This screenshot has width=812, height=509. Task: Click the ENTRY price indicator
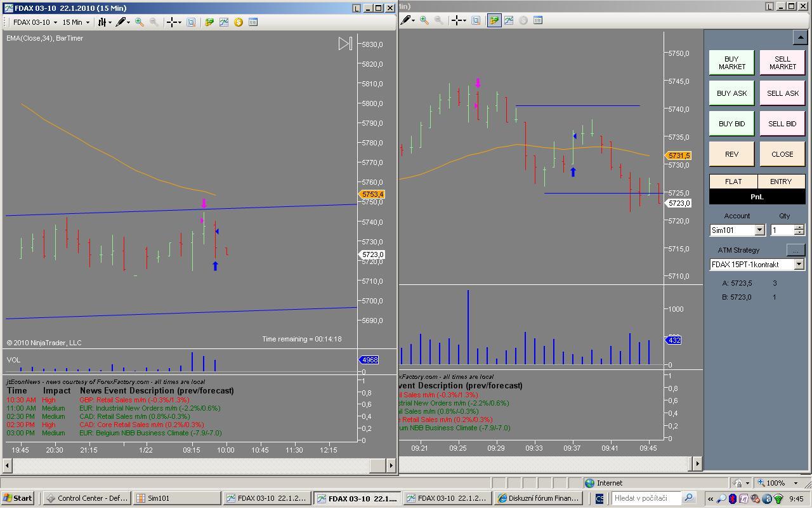(x=782, y=182)
